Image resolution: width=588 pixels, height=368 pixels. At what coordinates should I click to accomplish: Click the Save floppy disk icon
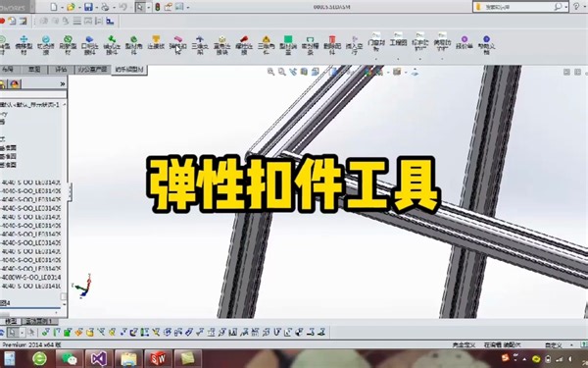[88, 7]
